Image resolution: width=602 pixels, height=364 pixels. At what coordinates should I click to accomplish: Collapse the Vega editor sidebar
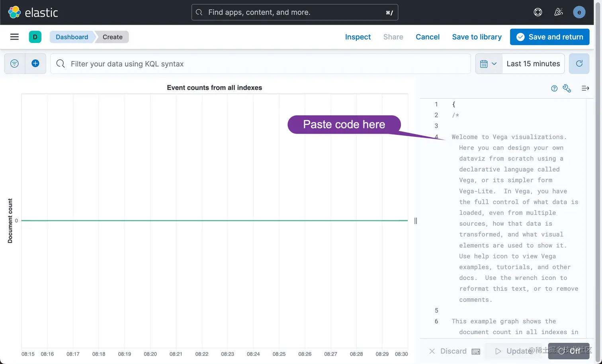point(585,88)
